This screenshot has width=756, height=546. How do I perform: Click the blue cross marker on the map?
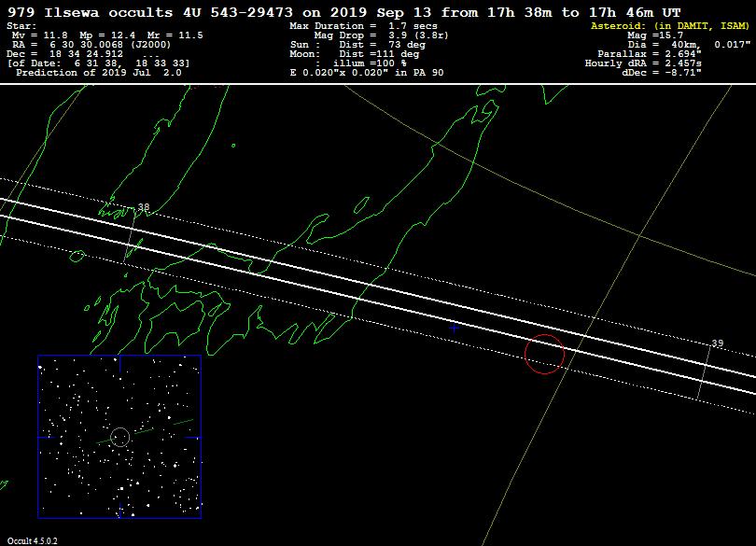(455, 328)
